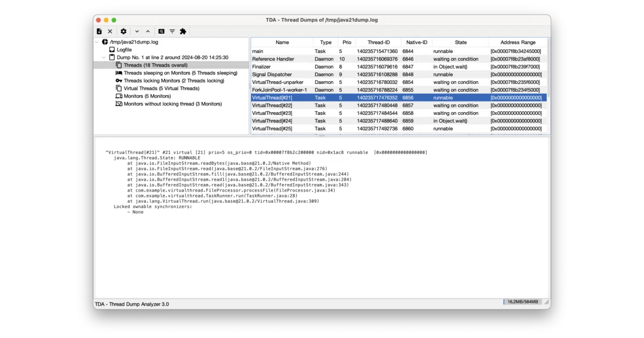The width and height of the screenshot is (644, 338).
Task: Click the status bar text TDA - Thread Dump Analyzer 3.0
Action: [132, 304]
